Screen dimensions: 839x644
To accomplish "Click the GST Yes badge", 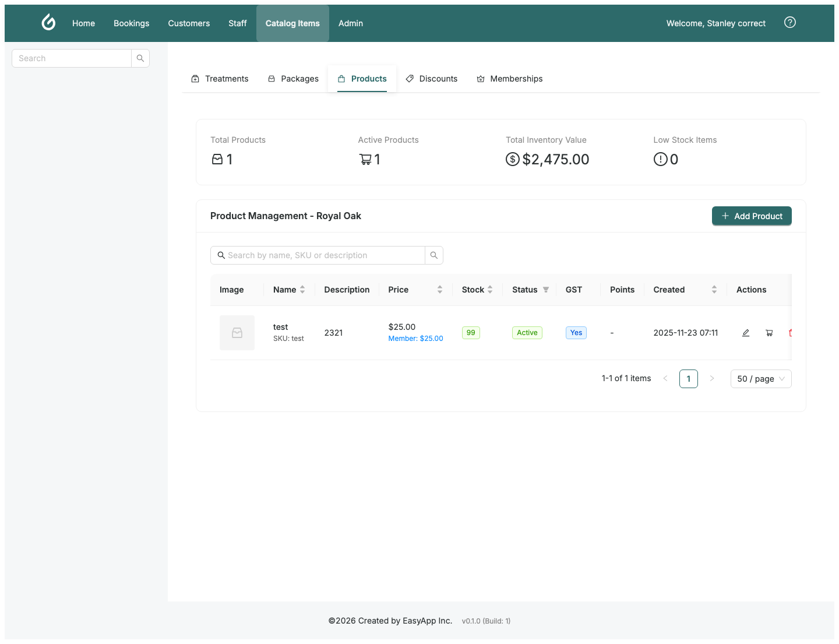I will pyautogui.click(x=576, y=333).
